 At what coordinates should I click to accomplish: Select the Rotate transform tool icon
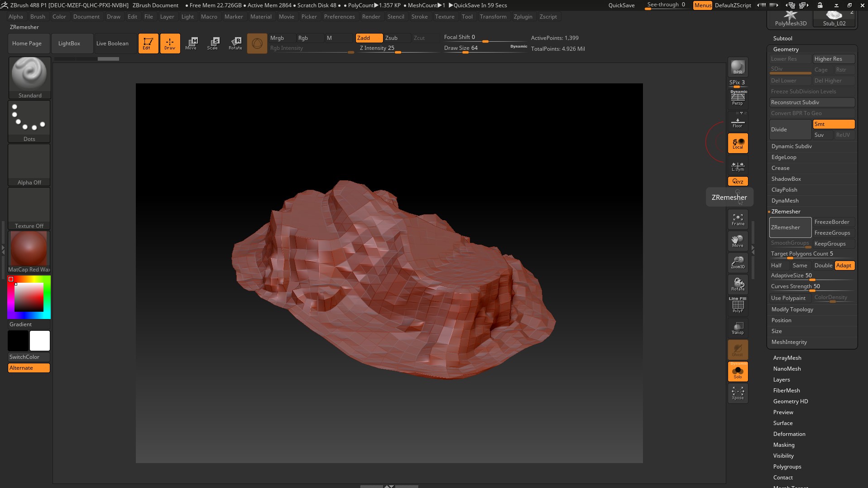coord(235,43)
